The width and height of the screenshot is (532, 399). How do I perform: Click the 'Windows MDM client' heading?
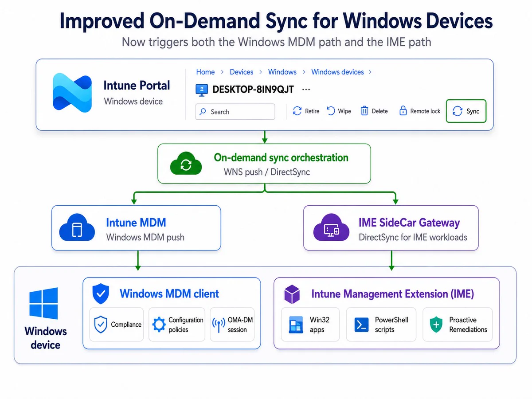click(x=169, y=293)
